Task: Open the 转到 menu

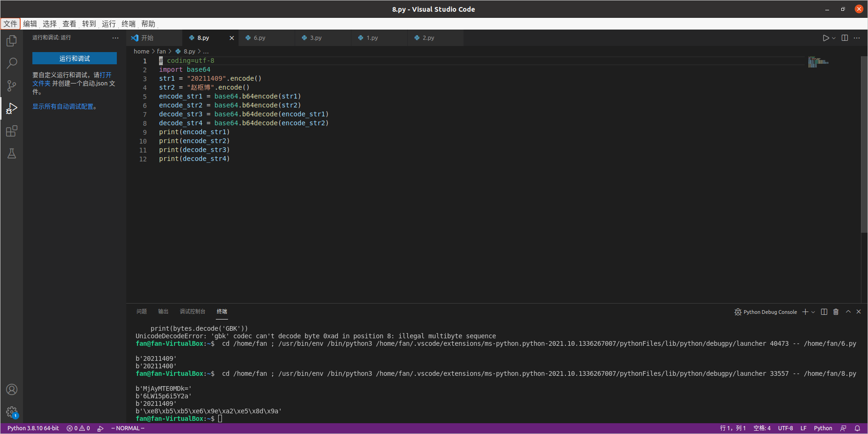Action: pyautogui.click(x=89, y=24)
